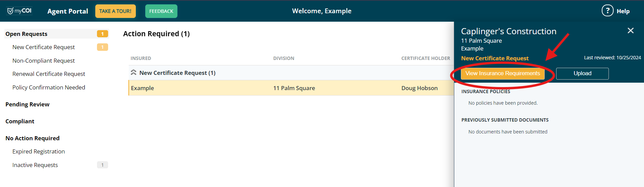
Task: Click the Help link text
Action: click(x=623, y=11)
